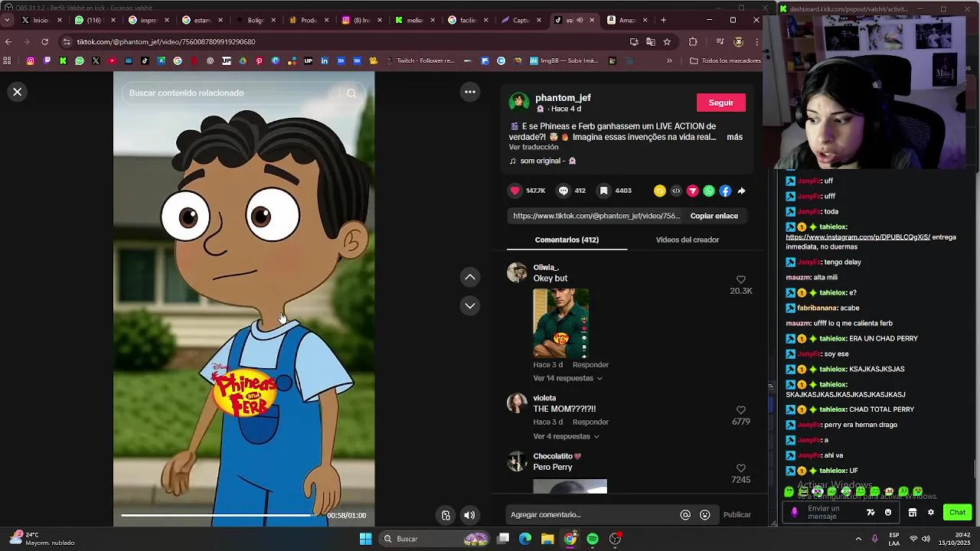Expand Ver 14 respuestas under Oliwia_'s comment
This screenshot has width=980, height=551.
[x=567, y=378]
